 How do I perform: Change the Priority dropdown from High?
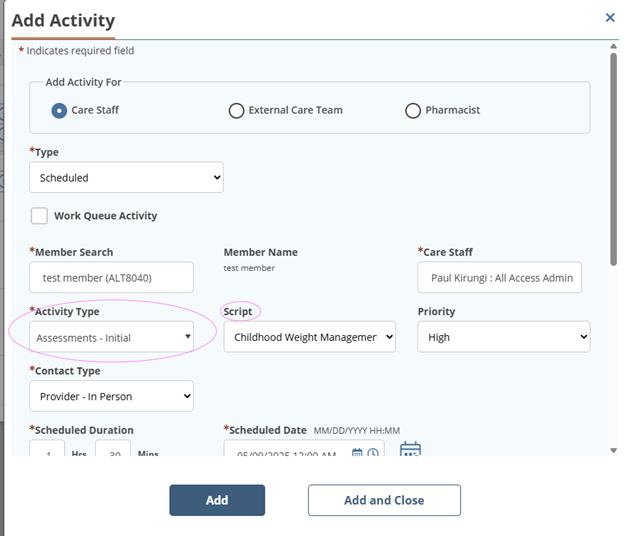(503, 337)
